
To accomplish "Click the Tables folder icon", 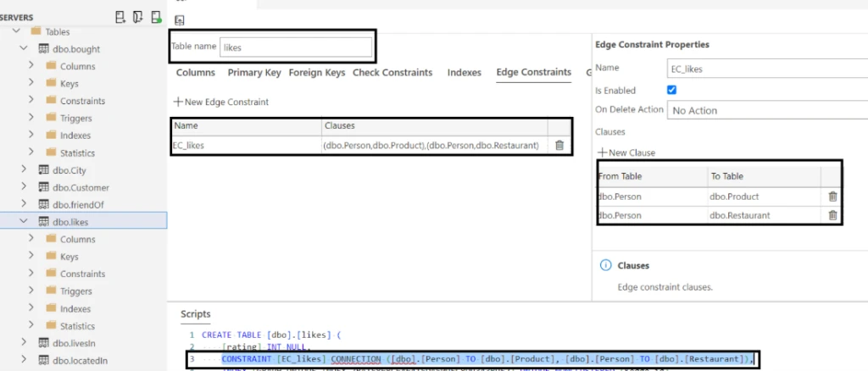I will [x=36, y=31].
